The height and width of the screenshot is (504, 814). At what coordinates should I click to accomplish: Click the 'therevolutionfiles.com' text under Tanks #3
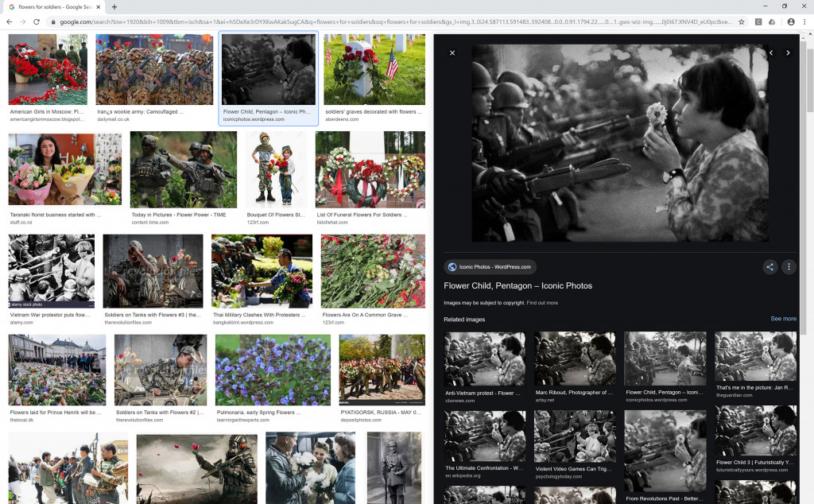pos(128,322)
